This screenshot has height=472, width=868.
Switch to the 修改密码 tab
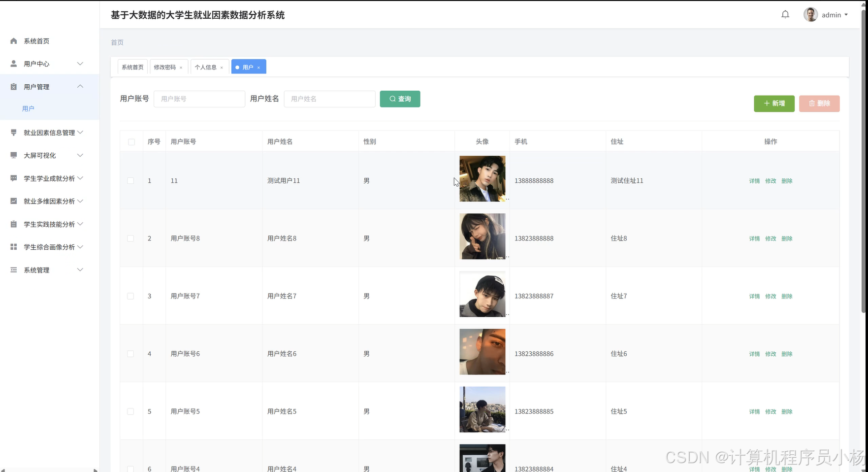coord(164,67)
